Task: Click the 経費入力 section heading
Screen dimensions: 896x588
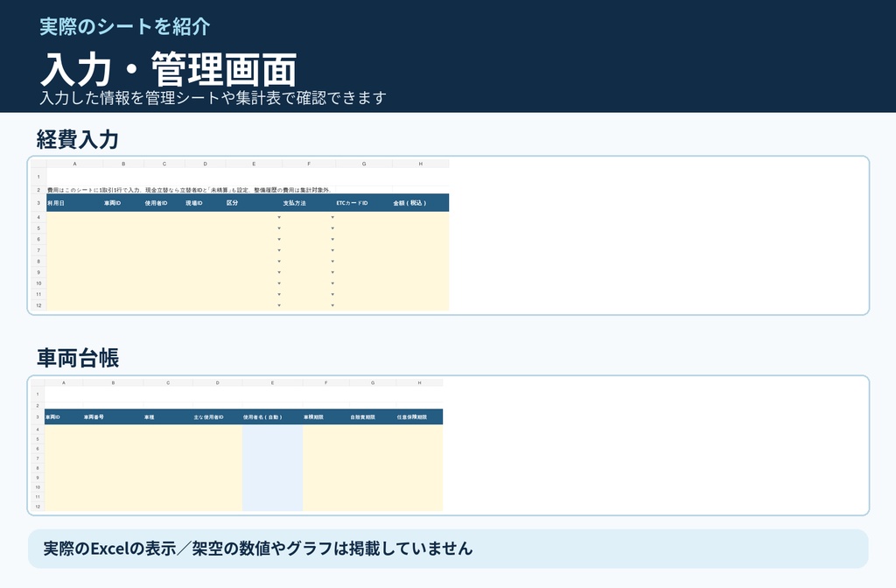Action: [78, 139]
